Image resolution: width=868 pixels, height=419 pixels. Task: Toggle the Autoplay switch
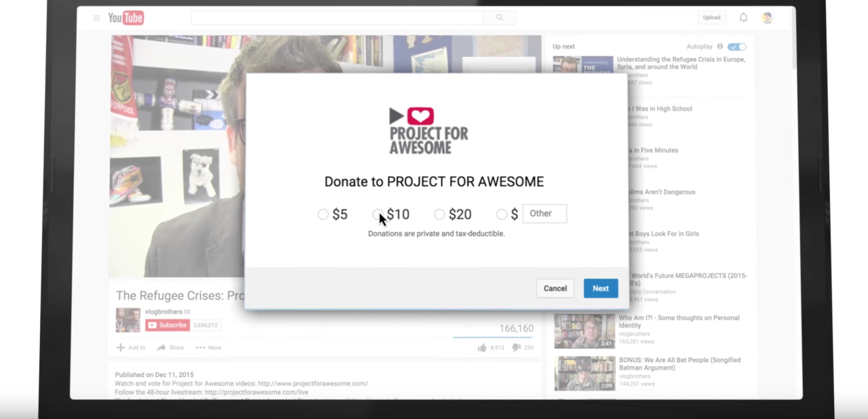[x=736, y=47]
